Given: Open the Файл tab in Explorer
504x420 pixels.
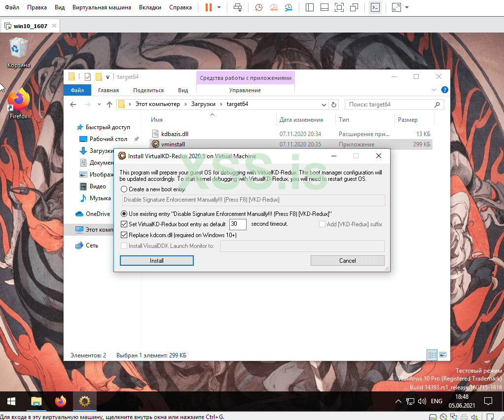Looking at the screenshot, I should click(77, 90).
